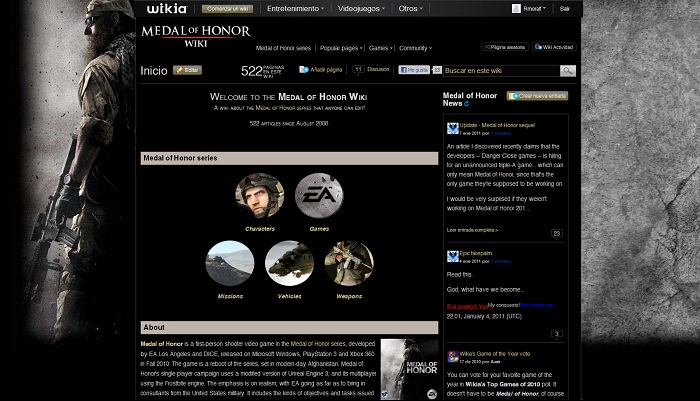Expand the Games navigation menu
Viewport: 700px width, 401px height.
380,48
